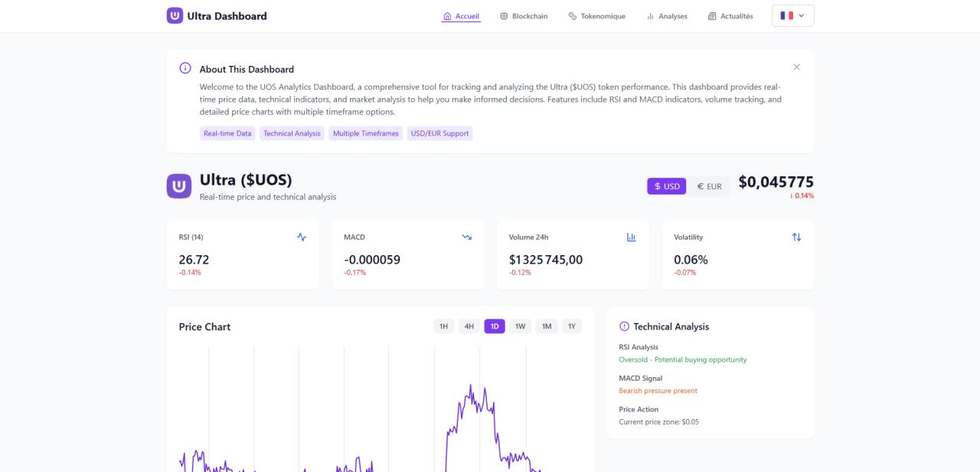Toggle the USD currency option
Image resolution: width=980 pixels, height=472 pixels.
pyautogui.click(x=666, y=185)
